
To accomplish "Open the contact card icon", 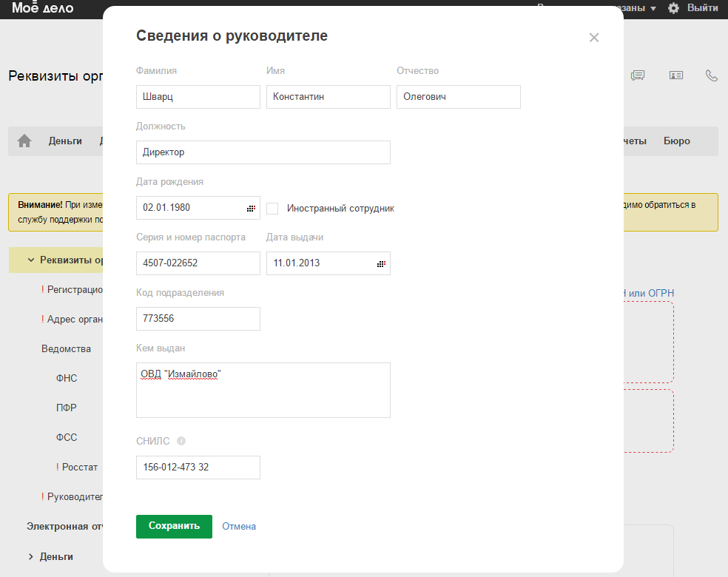I will (676, 75).
